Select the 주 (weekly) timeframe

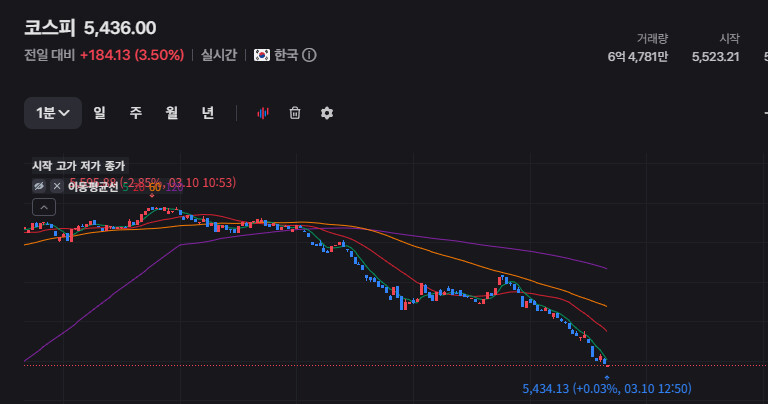[x=135, y=113]
